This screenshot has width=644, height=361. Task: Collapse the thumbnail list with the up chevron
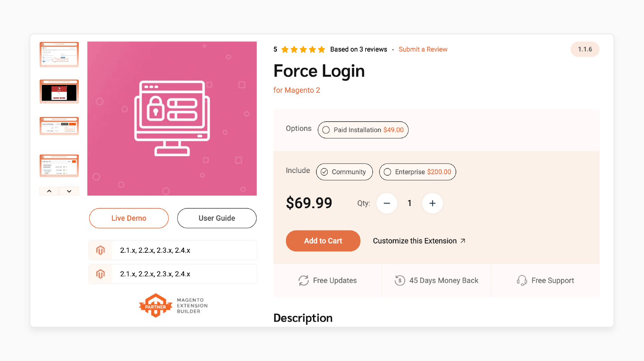tap(49, 191)
